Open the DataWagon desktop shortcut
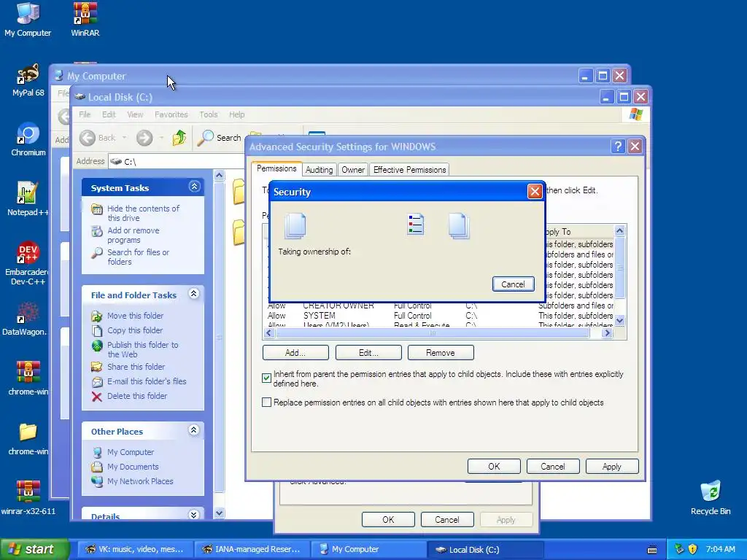 point(25,319)
